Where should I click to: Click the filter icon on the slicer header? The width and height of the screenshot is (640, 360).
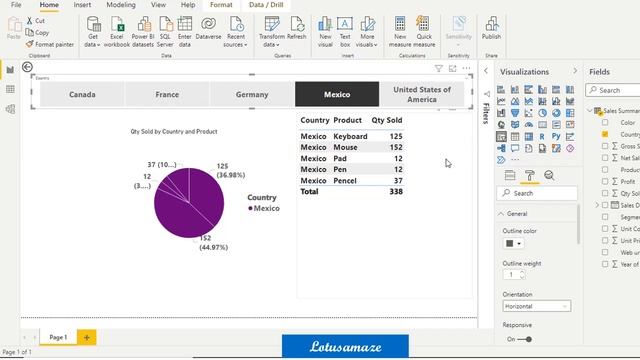point(438,69)
